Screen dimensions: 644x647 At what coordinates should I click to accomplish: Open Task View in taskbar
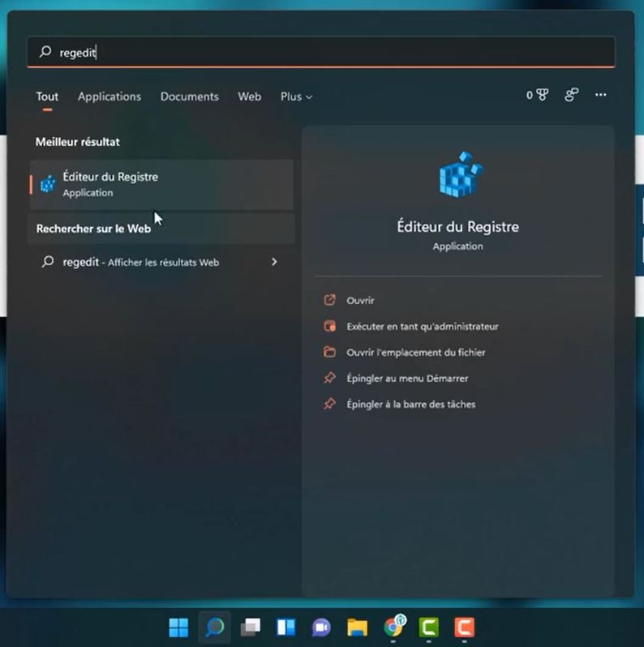pyautogui.click(x=250, y=628)
